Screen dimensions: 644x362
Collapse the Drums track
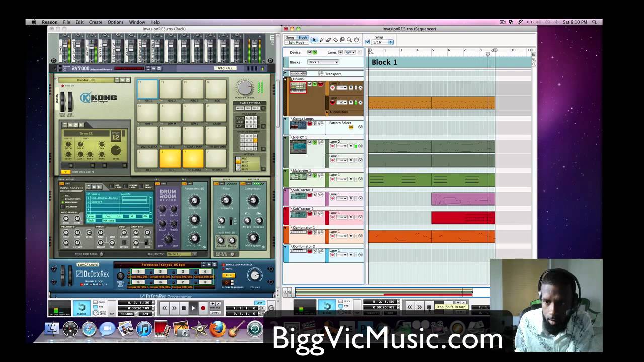(x=286, y=79)
